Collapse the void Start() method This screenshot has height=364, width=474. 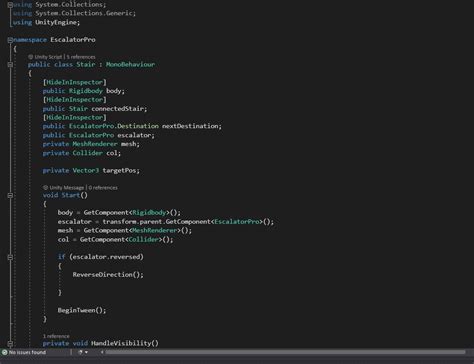10,195
